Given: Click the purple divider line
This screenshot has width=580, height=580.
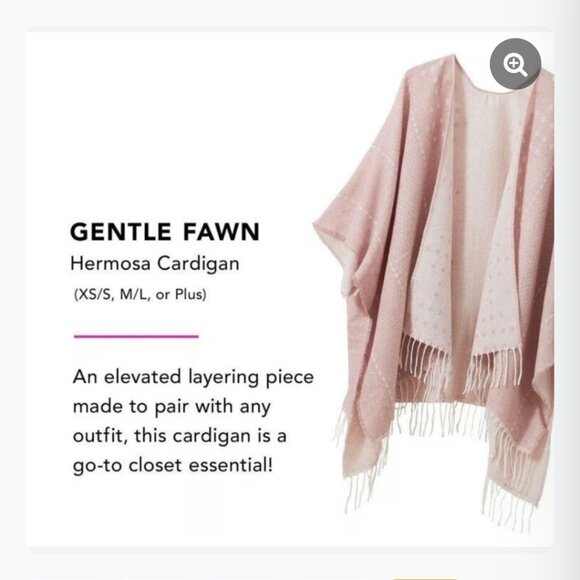Looking at the screenshot, I should coord(136,336).
